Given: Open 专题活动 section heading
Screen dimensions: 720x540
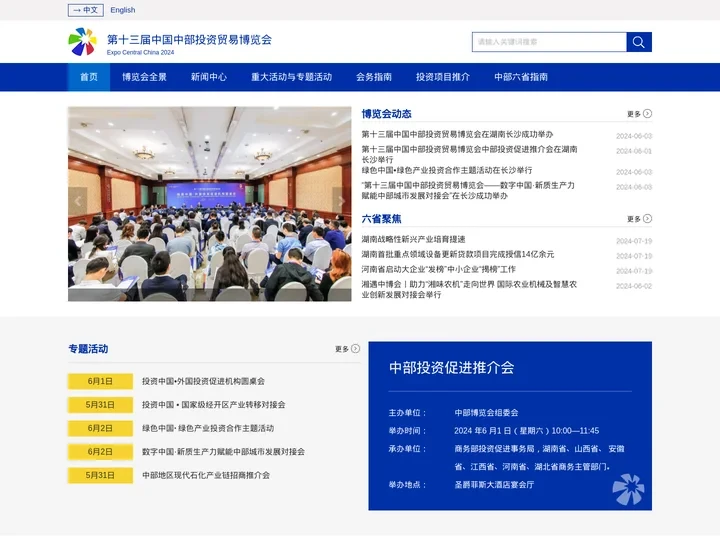Looking at the screenshot, I should (88, 349).
